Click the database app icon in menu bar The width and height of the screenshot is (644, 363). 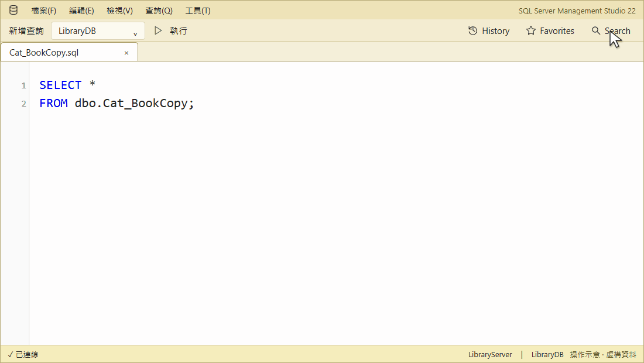(x=13, y=11)
